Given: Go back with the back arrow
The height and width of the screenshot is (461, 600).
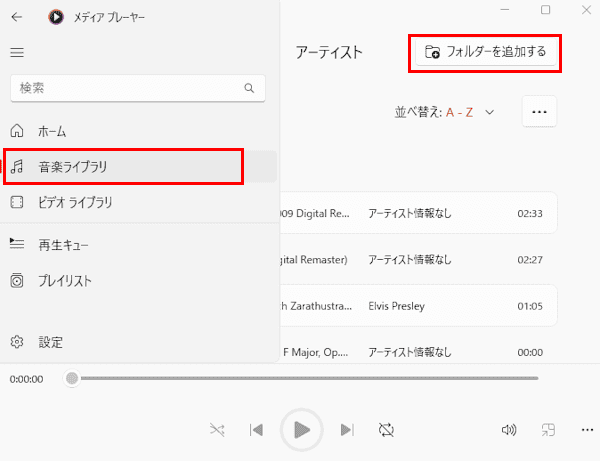Looking at the screenshot, I should [x=16, y=17].
